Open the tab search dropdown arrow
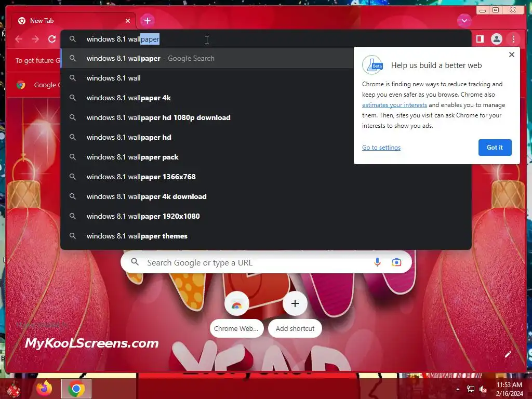 point(464,21)
